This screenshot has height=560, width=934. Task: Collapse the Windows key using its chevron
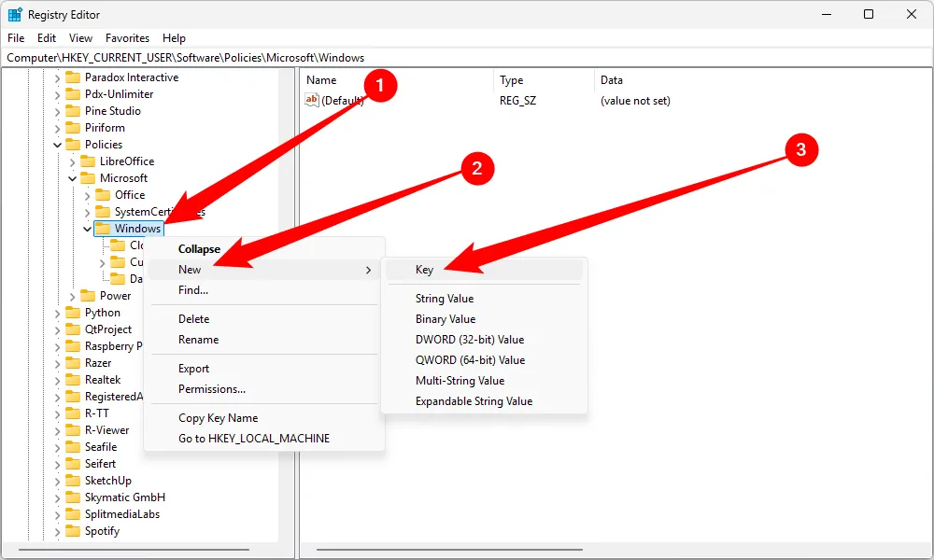[87, 228]
